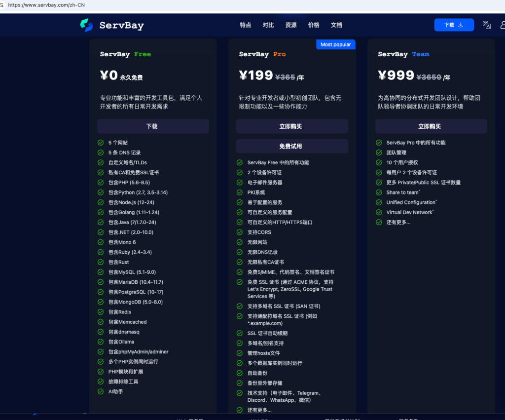The width and height of the screenshot is (505, 420).
Task: Open the 对比 navigation item
Action: pos(268,25)
